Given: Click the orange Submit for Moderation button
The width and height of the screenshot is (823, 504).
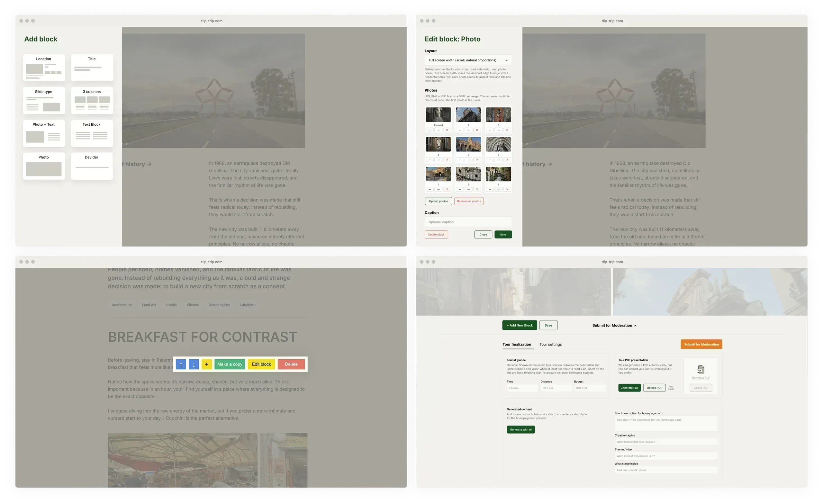Looking at the screenshot, I should [x=701, y=344].
